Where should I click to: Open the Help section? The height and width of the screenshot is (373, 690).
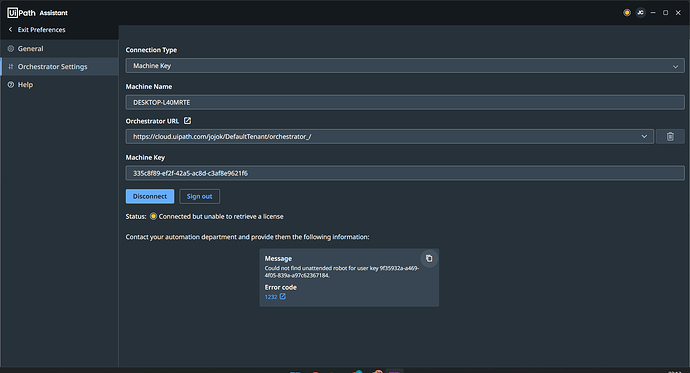59,85
